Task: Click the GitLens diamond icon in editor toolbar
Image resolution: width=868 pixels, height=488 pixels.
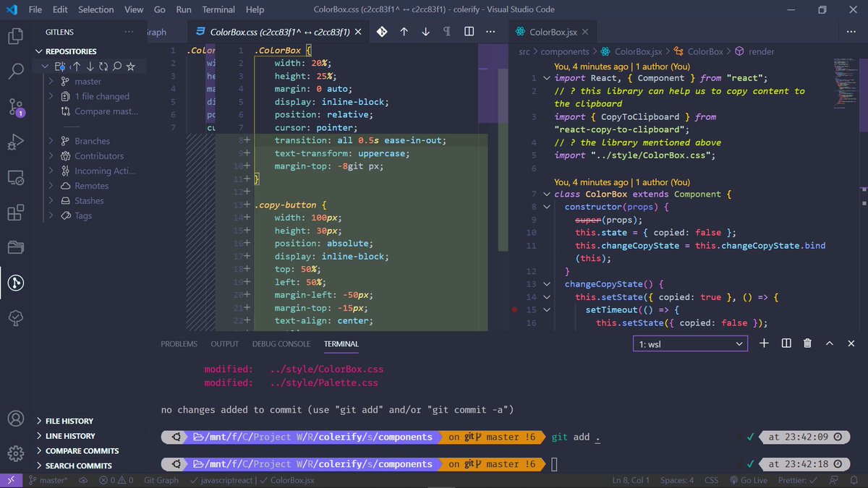Action: (x=381, y=32)
